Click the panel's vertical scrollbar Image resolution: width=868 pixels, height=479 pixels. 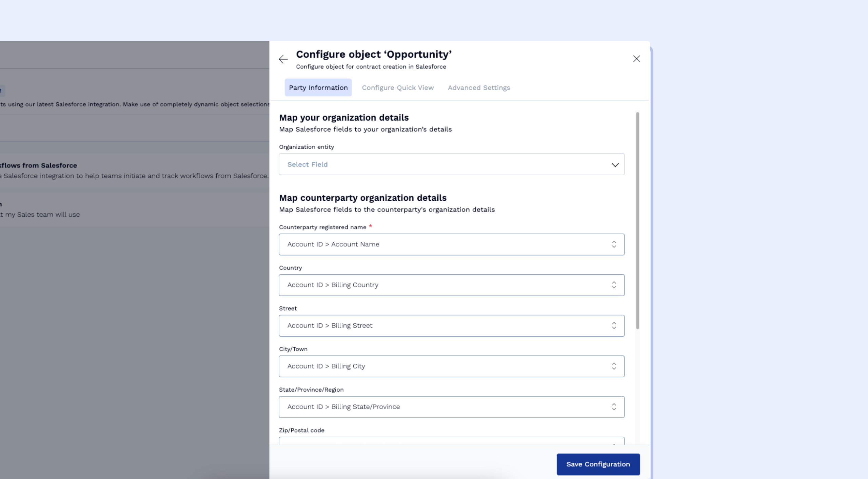pyautogui.click(x=637, y=220)
